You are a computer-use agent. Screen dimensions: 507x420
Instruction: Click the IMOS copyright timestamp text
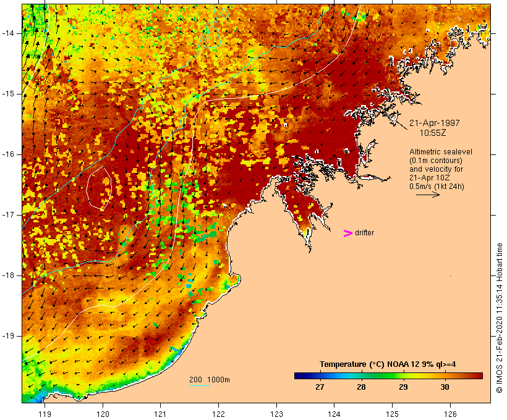pyautogui.click(x=499, y=318)
